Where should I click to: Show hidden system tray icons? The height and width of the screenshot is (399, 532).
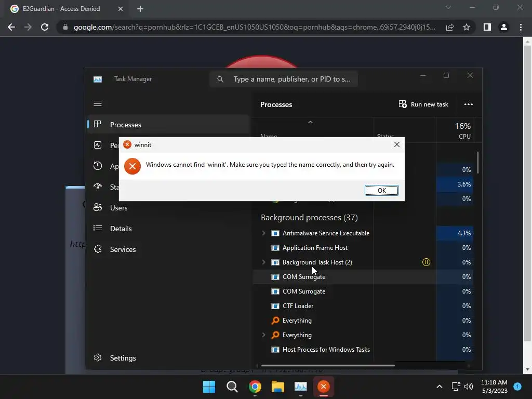(x=440, y=387)
